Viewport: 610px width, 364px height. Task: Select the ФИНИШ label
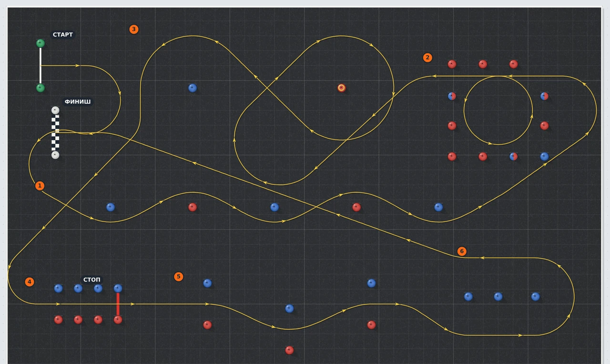click(x=78, y=101)
